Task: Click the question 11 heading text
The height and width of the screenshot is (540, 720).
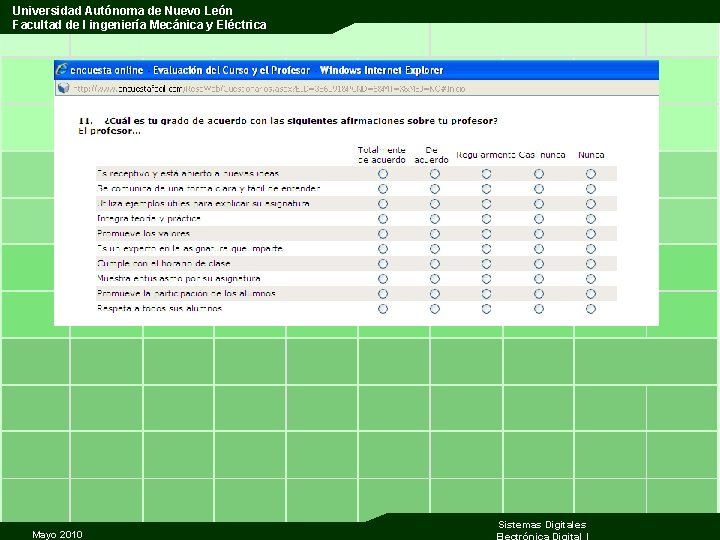Action: point(288,121)
